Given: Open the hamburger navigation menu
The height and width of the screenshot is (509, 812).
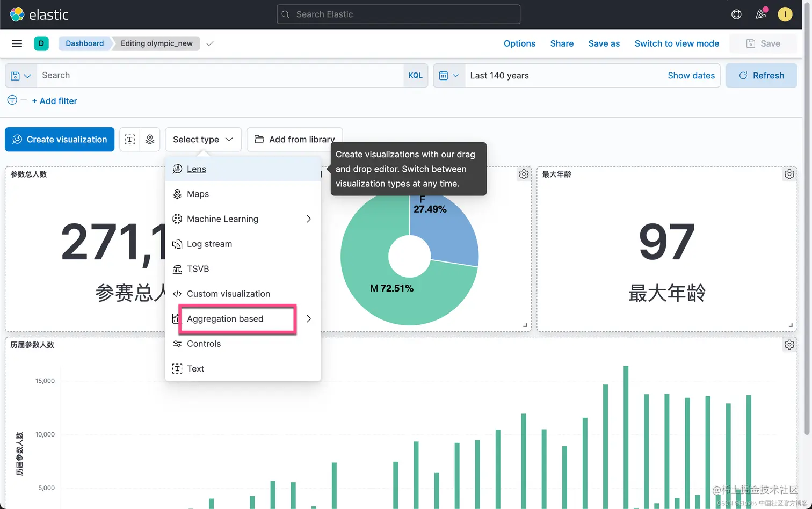Looking at the screenshot, I should (x=17, y=43).
